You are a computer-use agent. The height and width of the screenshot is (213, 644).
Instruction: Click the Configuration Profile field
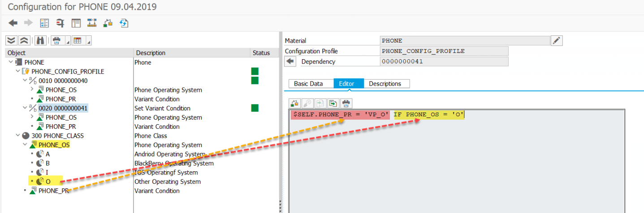(444, 51)
